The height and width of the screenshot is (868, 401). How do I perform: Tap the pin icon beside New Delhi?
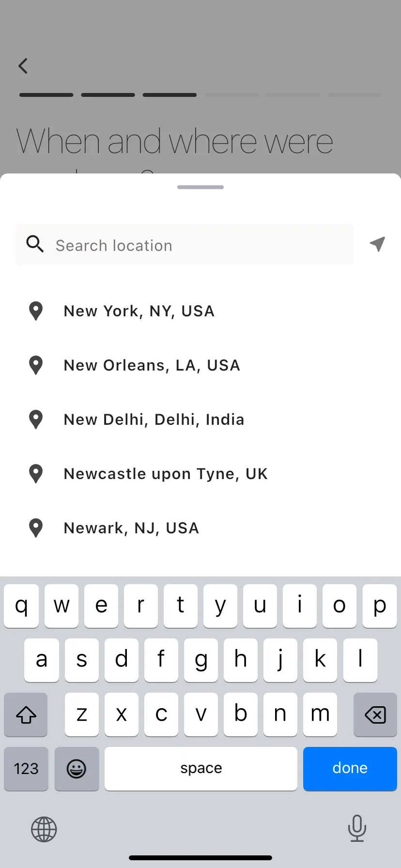click(36, 419)
